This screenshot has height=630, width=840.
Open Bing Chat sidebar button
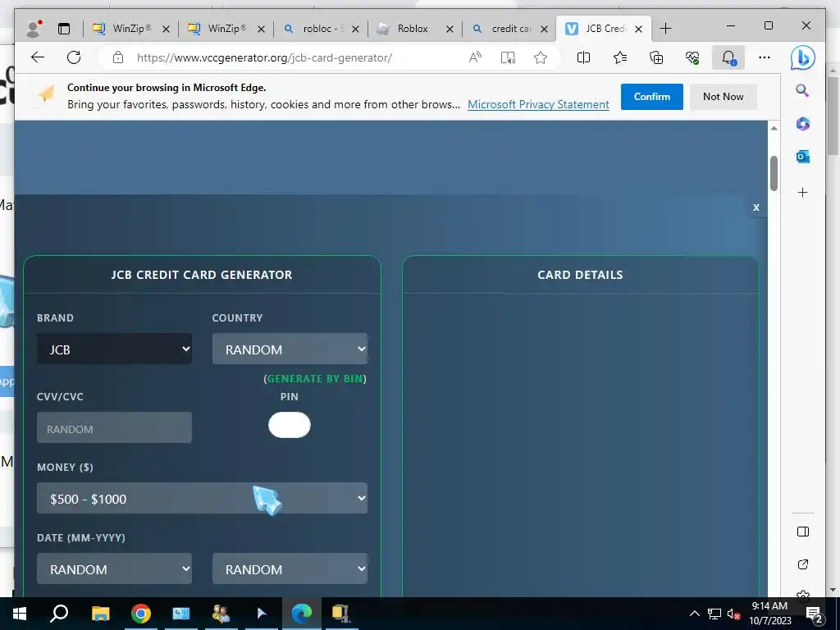802,58
